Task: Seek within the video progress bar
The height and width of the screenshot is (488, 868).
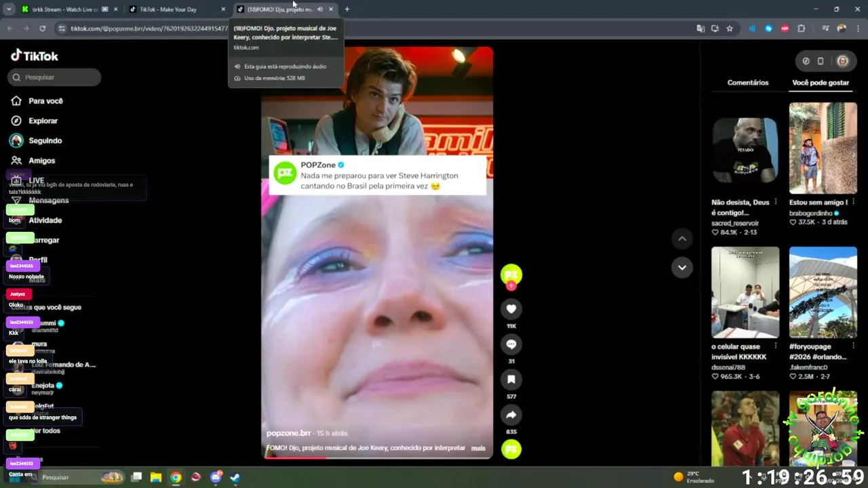Action: coord(377,457)
